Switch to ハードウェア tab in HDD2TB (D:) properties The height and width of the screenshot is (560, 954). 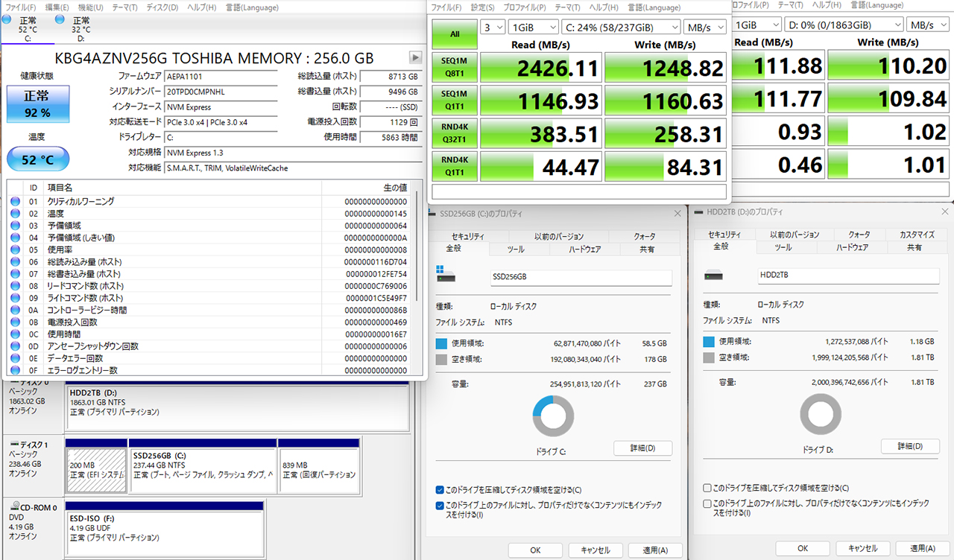tap(851, 247)
